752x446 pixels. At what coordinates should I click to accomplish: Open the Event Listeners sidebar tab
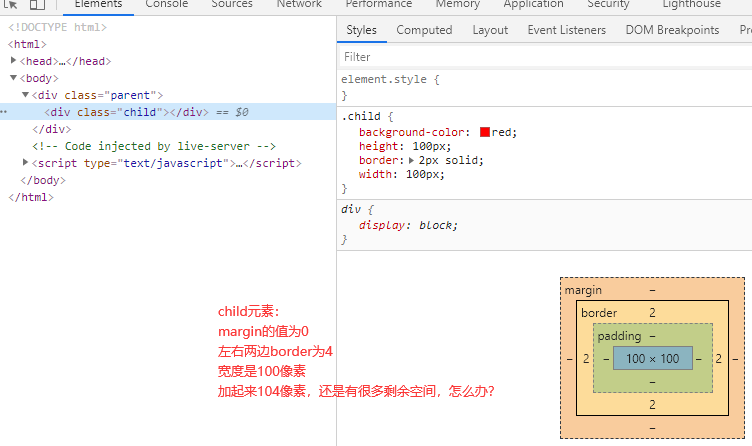coord(567,30)
